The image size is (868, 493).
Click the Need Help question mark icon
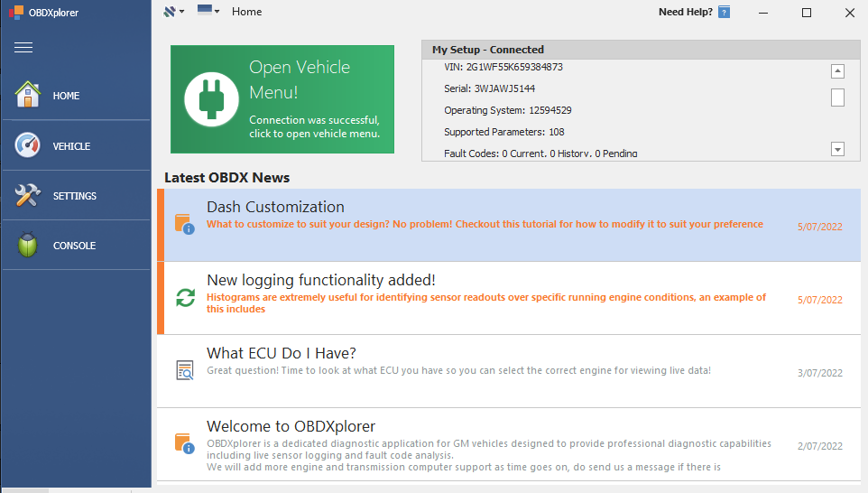pyautogui.click(x=724, y=12)
